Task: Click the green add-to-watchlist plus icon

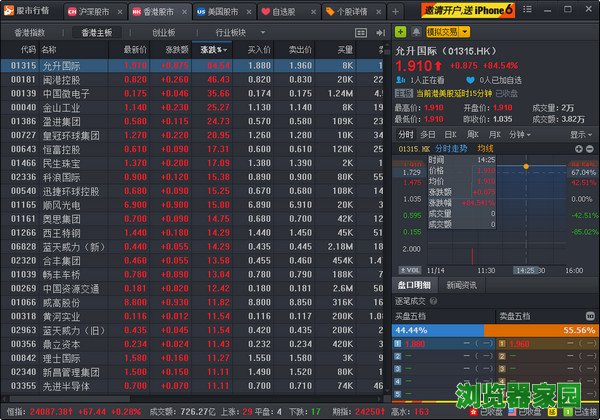Action: point(401,31)
